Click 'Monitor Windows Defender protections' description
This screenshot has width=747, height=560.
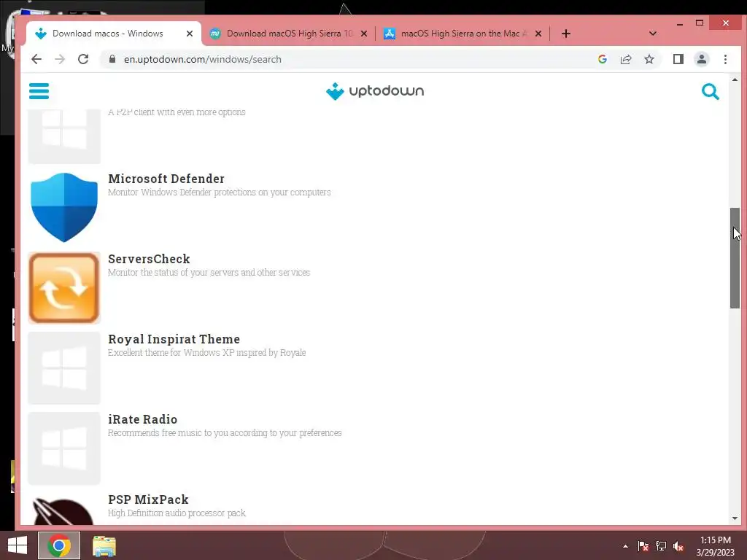[219, 192]
